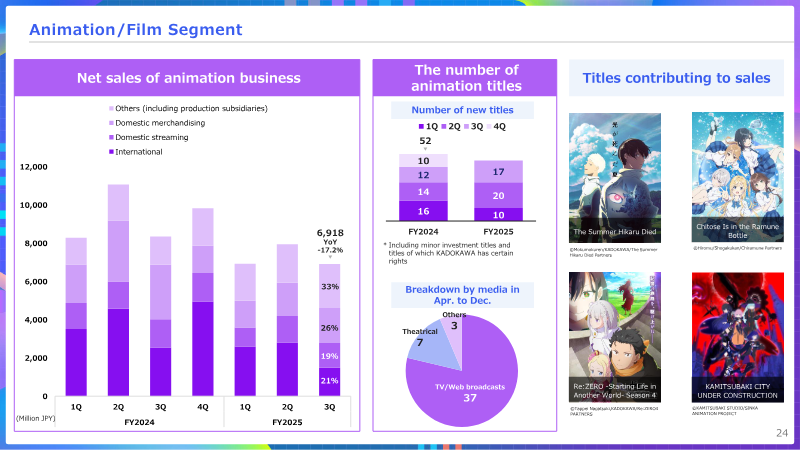Image resolution: width=800 pixels, height=450 pixels.
Task: Select the (Million JPY) unit label
Action: coord(35,418)
